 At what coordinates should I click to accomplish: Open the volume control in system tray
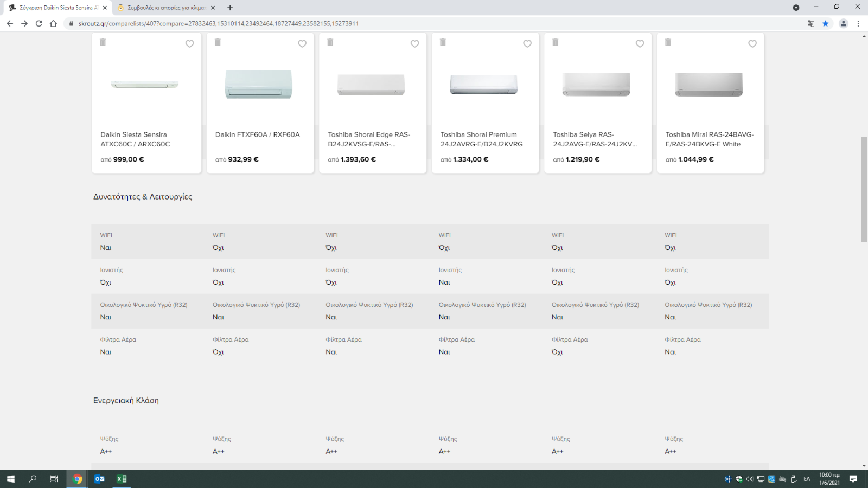[750, 479]
